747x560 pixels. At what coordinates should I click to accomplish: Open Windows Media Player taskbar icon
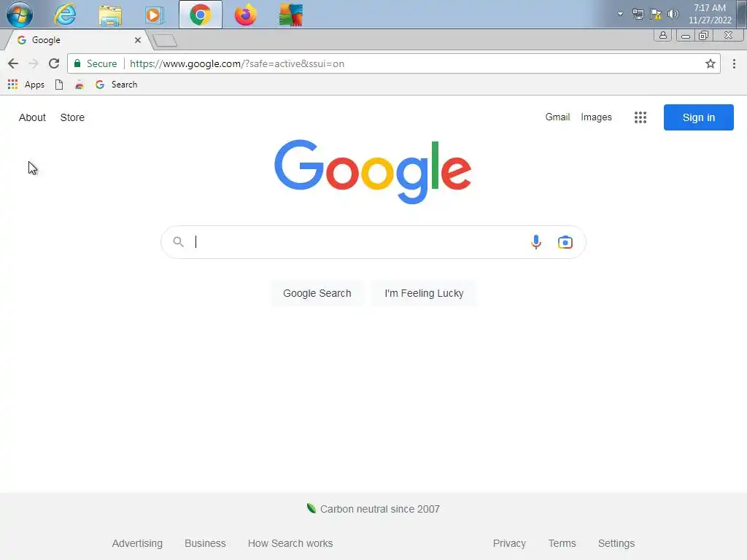154,15
